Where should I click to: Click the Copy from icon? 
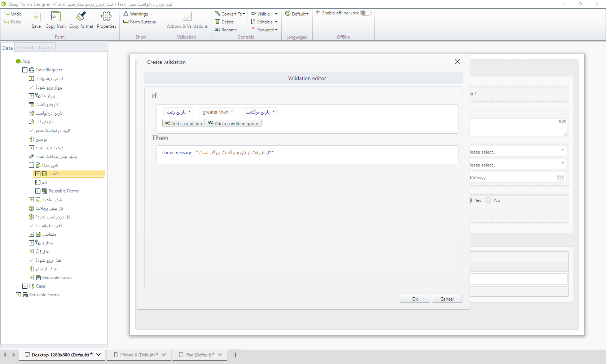click(56, 17)
